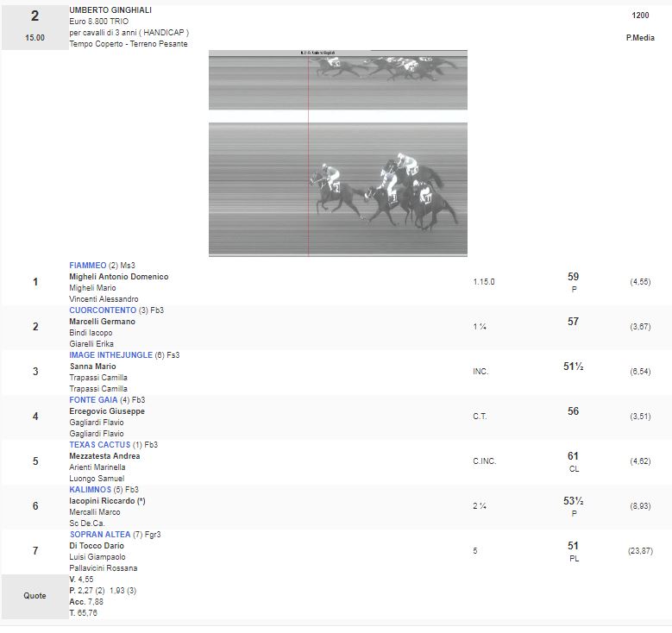The width and height of the screenshot is (672, 633).
Task: Click jockey Sanna Mario's name
Action: coord(92,367)
